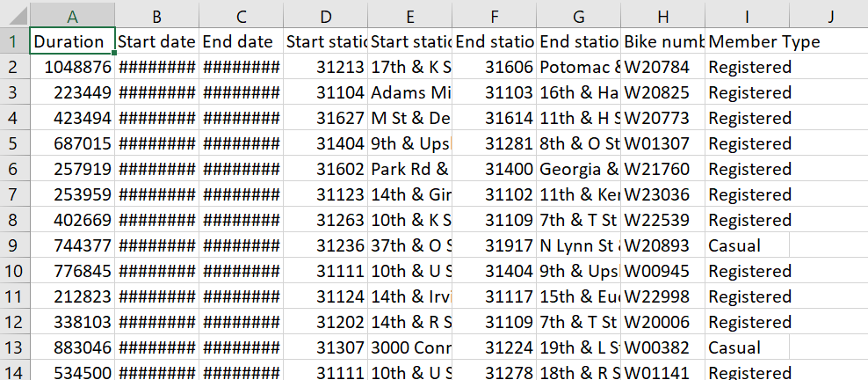Select cell with duration 212823
The image size is (868, 380).
click(72, 296)
